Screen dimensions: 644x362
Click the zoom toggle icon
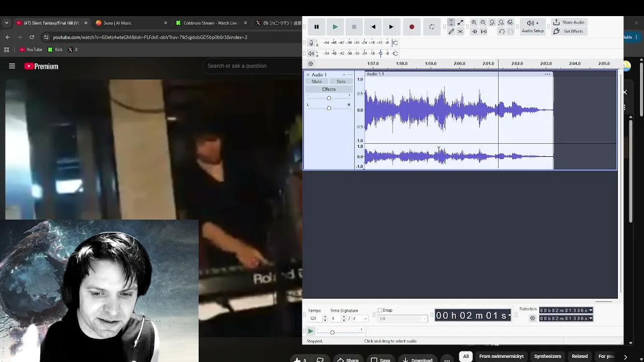[510, 23]
